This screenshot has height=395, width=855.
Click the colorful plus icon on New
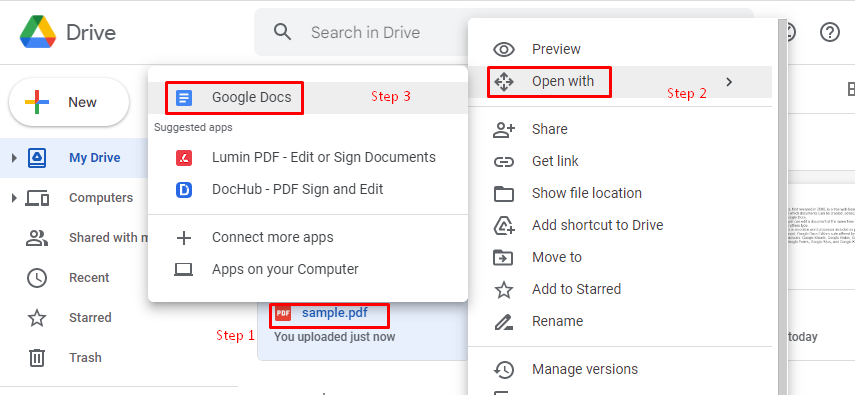[x=37, y=103]
